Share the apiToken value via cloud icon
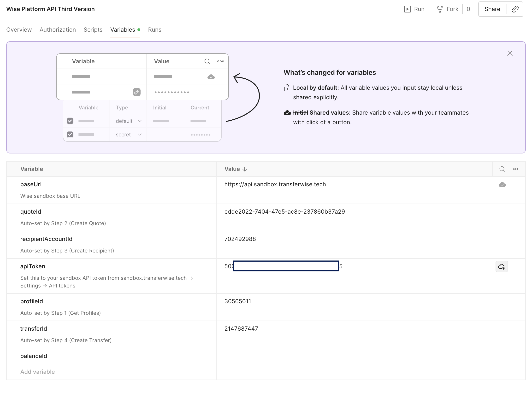 pyautogui.click(x=502, y=267)
